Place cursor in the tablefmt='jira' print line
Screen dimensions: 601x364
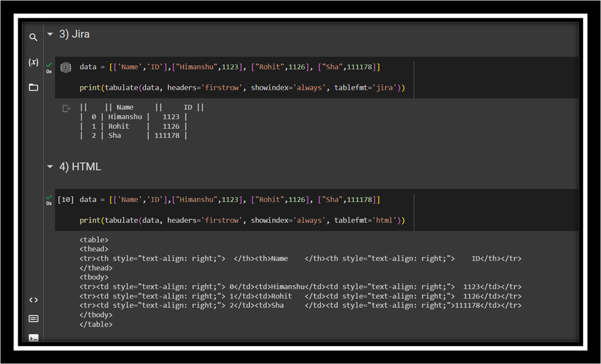(x=242, y=88)
